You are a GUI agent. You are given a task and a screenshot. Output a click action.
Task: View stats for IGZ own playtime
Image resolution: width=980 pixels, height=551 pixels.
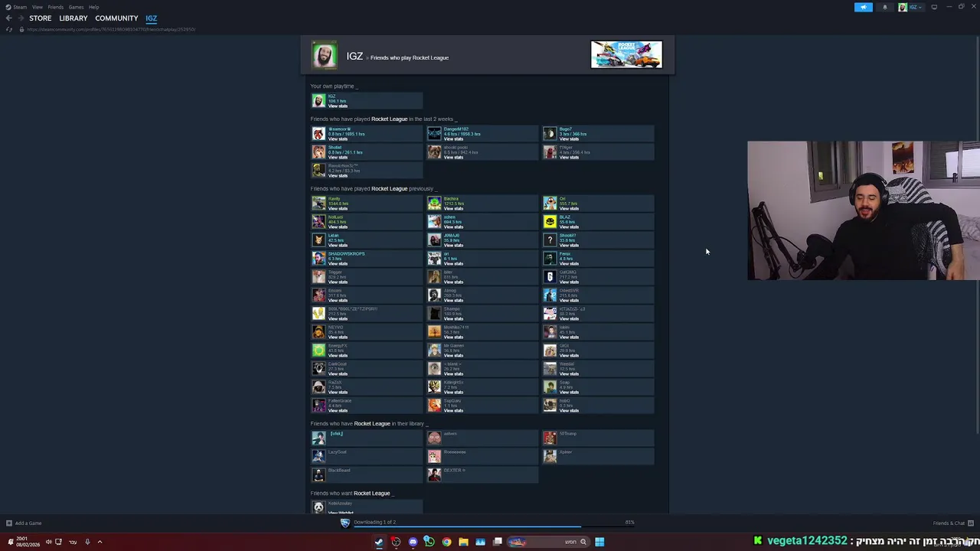pos(338,106)
